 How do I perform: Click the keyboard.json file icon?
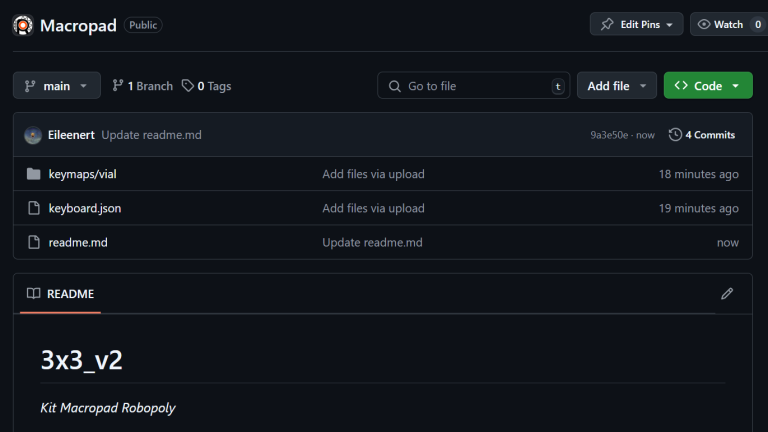coord(33,208)
